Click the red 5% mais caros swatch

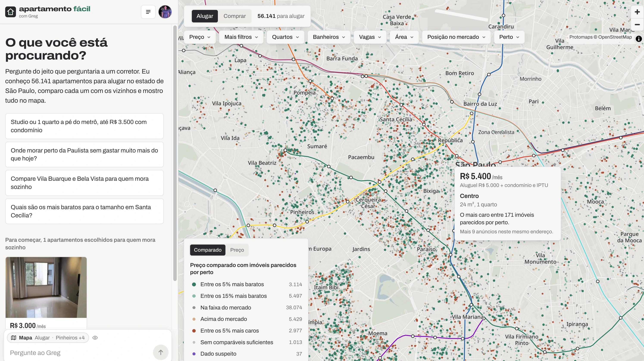coord(194,330)
